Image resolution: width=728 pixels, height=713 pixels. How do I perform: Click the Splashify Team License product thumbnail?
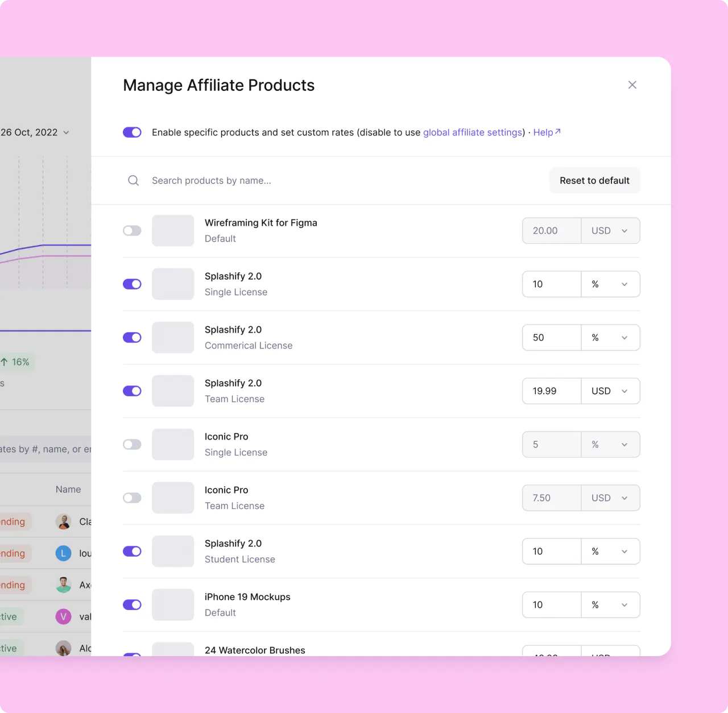point(173,391)
